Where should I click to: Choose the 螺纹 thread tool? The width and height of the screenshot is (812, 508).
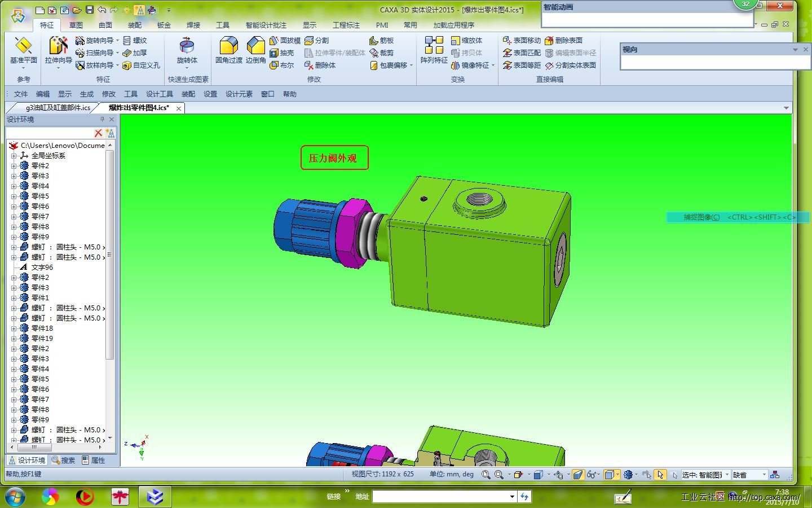135,41
